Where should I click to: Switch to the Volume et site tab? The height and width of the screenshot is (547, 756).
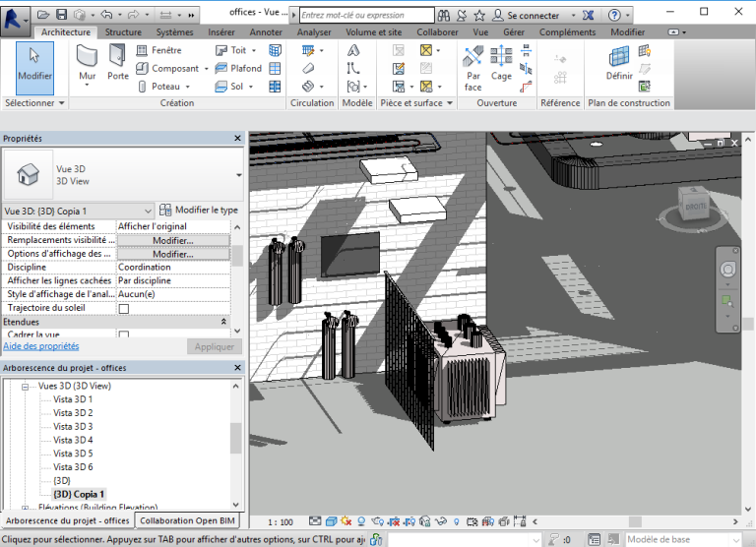coord(374,32)
